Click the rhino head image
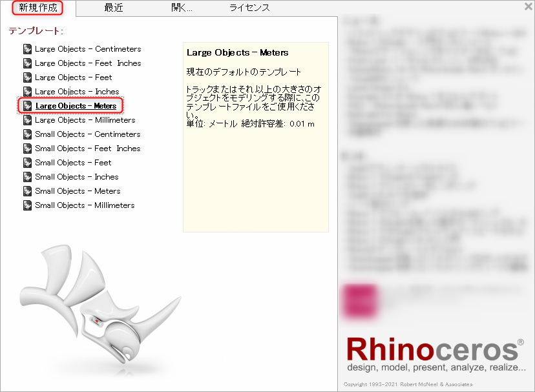535x392 pixels. click(100, 304)
